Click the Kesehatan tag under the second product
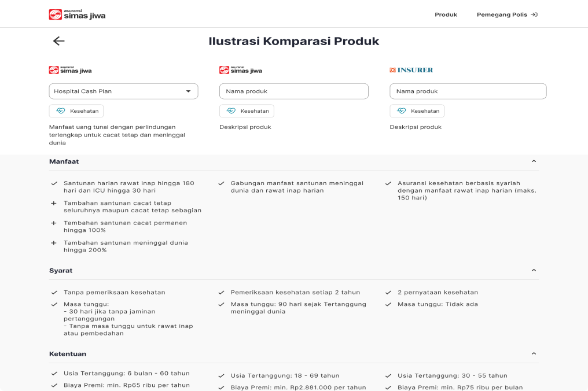588x391 pixels. pos(247,111)
